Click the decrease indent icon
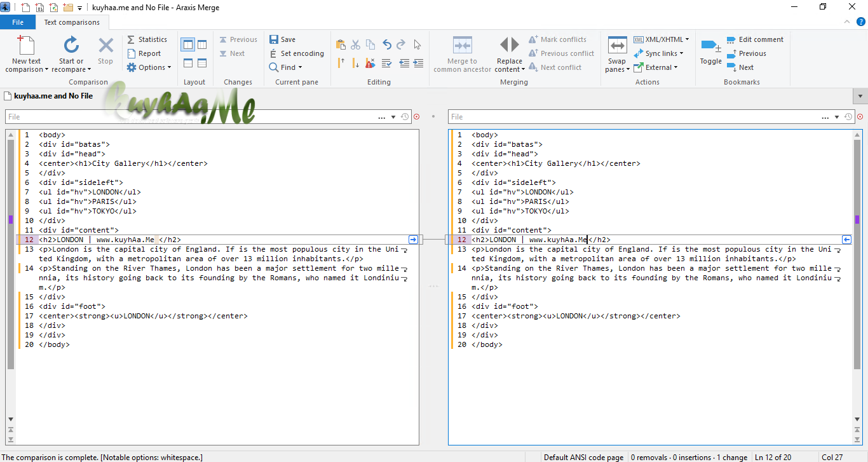 click(x=404, y=63)
